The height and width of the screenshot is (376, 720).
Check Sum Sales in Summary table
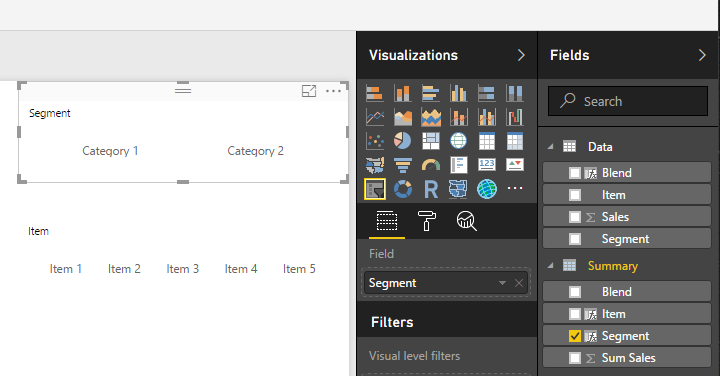click(574, 358)
